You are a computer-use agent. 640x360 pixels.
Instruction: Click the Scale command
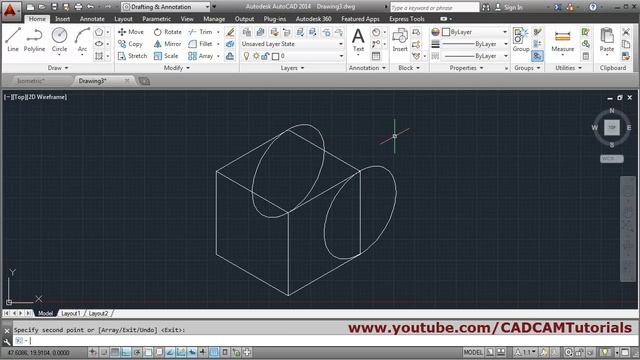coord(166,56)
